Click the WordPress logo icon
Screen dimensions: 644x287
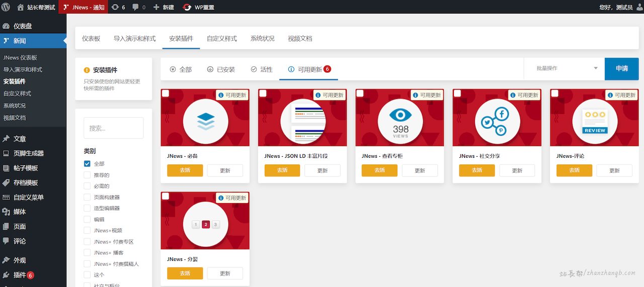click(x=6, y=7)
